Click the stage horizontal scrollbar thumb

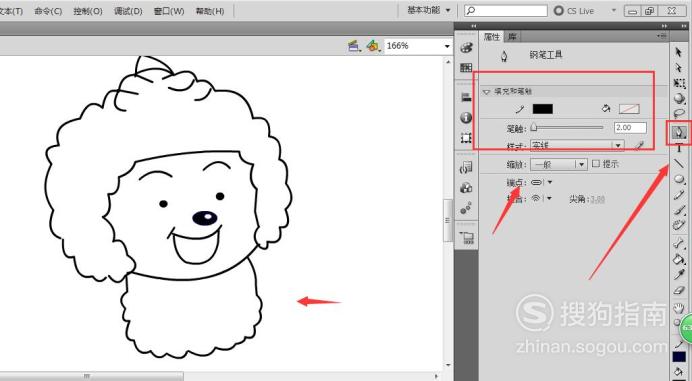point(91,376)
